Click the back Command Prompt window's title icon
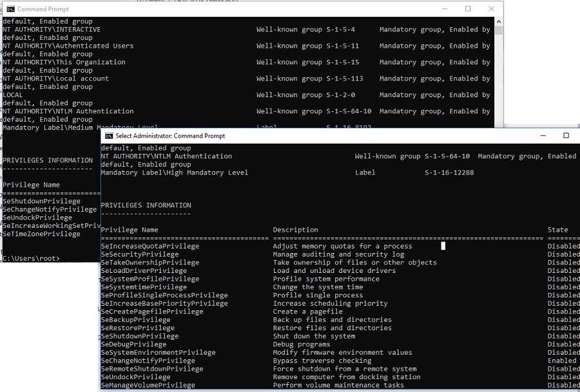The image size is (580, 392). [10, 9]
